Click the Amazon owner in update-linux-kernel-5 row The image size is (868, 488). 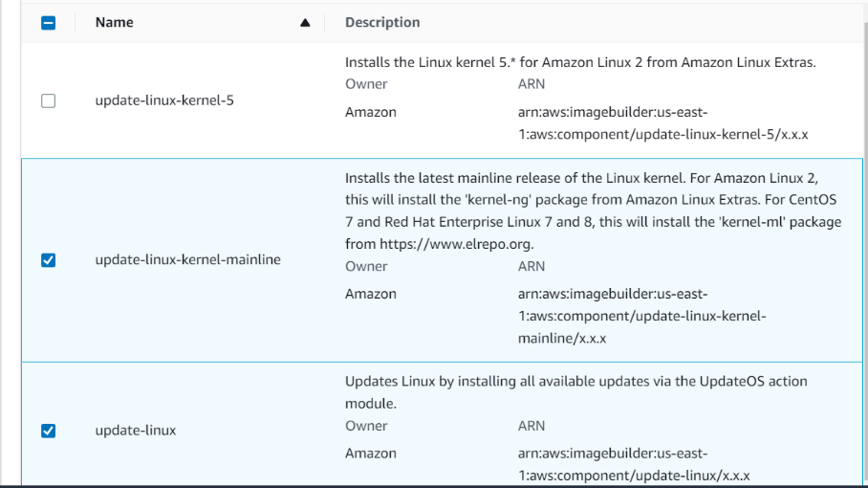(x=371, y=112)
